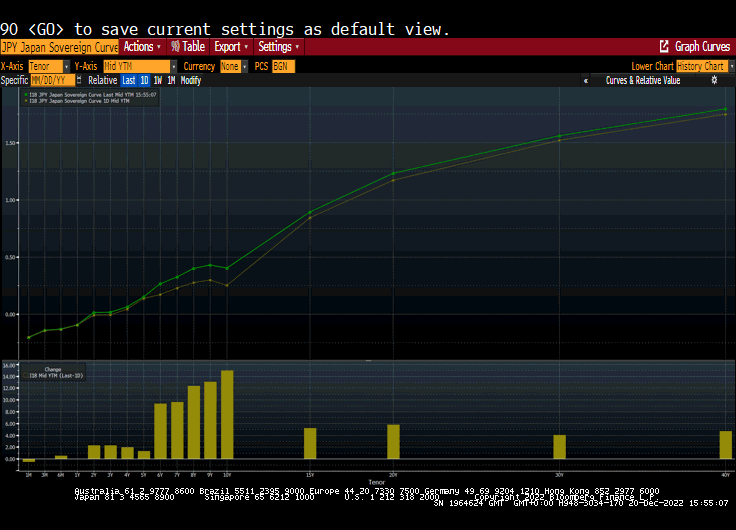Viewport: 736px width, 530px height.
Task: Toggle the Relative option
Action: [102, 80]
